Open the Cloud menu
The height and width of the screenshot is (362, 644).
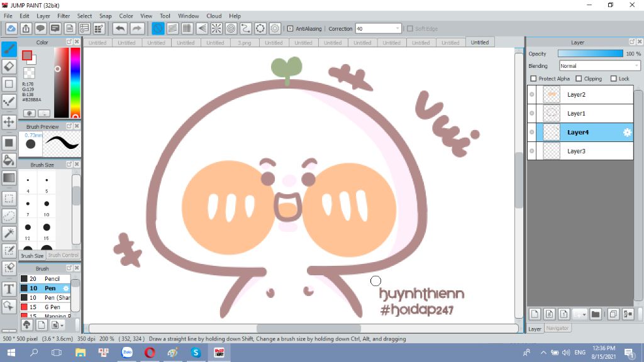[x=214, y=16]
